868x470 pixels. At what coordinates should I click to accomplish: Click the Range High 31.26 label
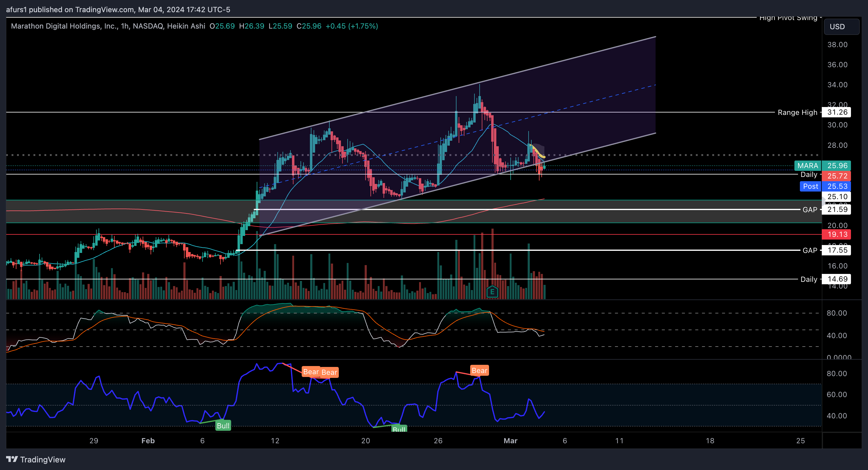tap(814, 112)
